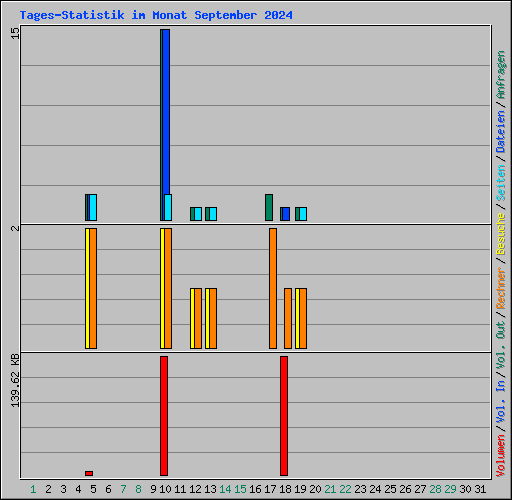Click the red Volumen bar for day 18
Screen dimensions: 512x500
pos(284,416)
